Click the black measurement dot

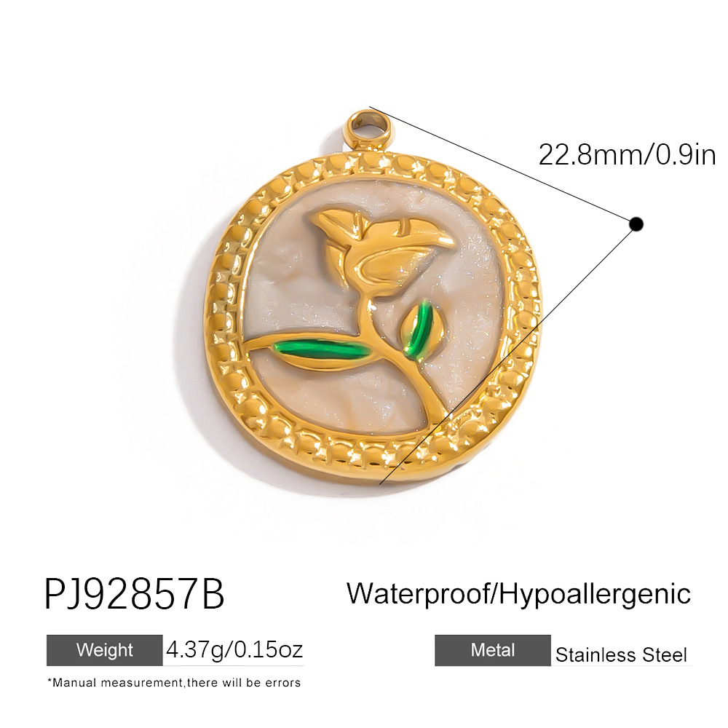[x=636, y=224]
